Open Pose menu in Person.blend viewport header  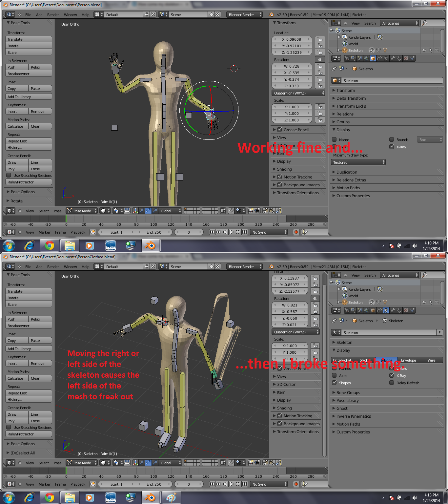tap(57, 211)
